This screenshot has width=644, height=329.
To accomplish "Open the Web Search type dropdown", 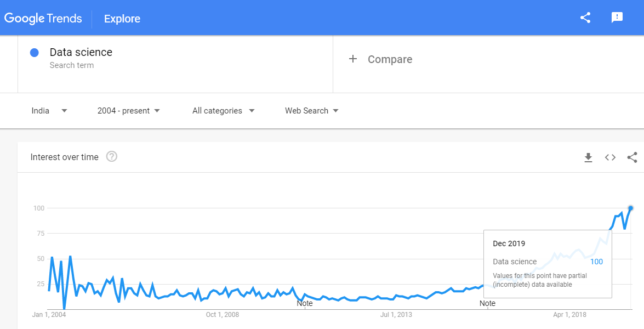I will tap(312, 110).
